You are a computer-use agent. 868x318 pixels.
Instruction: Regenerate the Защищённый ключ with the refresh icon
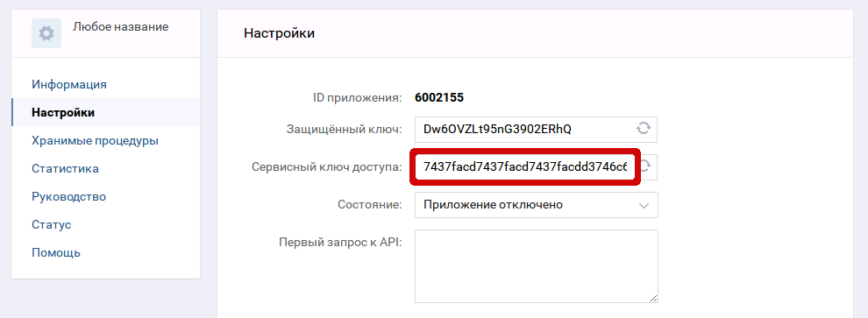643,129
